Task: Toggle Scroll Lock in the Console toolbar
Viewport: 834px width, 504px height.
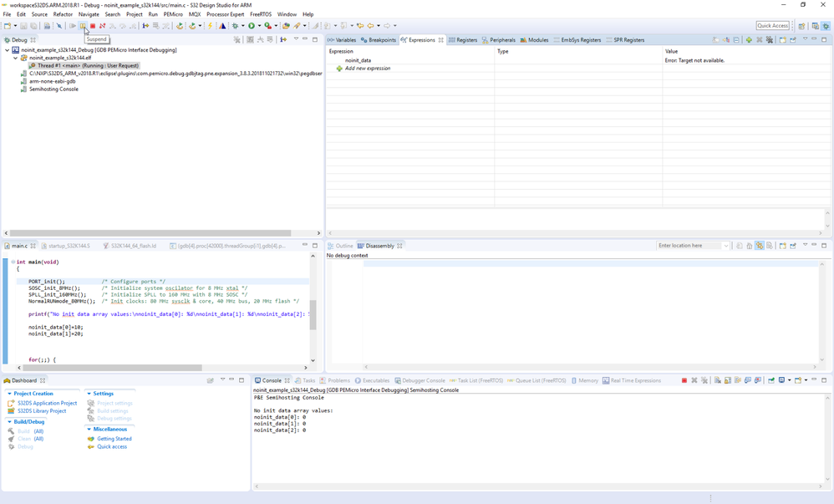Action: [728, 380]
